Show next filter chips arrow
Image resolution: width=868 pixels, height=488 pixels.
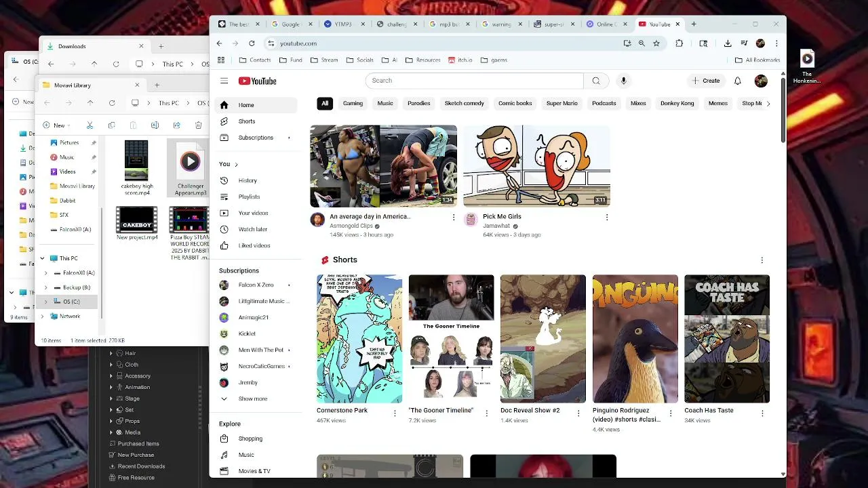768,104
